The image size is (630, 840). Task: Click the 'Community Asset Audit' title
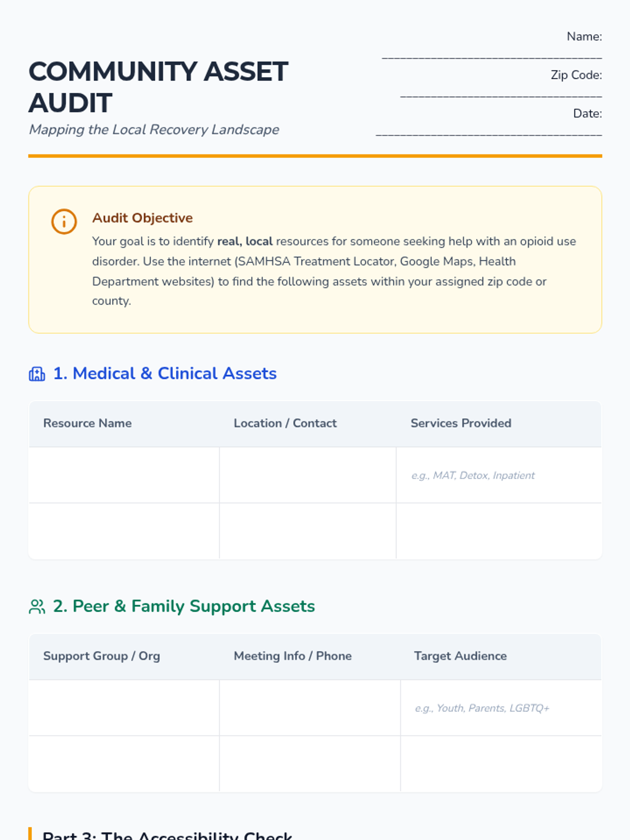158,87
